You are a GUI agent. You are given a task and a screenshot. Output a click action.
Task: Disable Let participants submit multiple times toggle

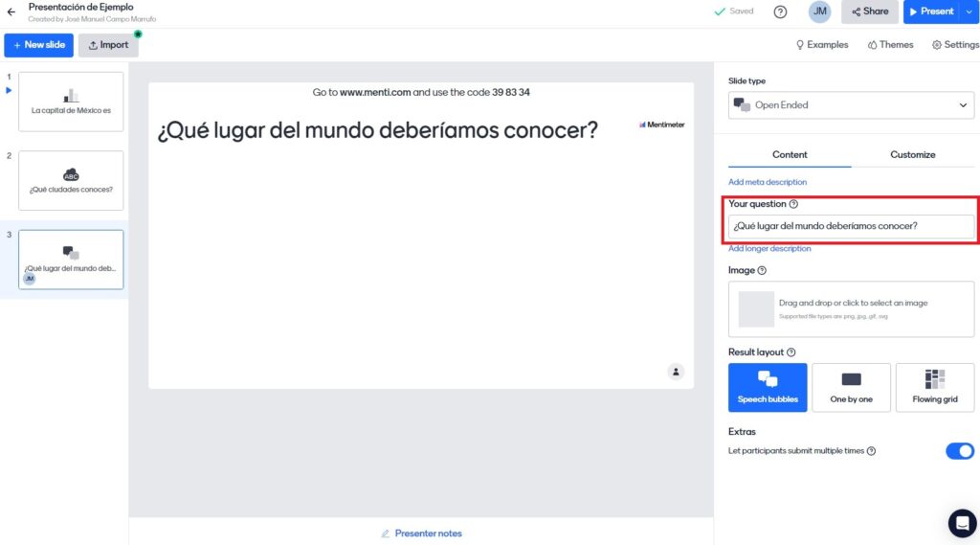(959, 451)
